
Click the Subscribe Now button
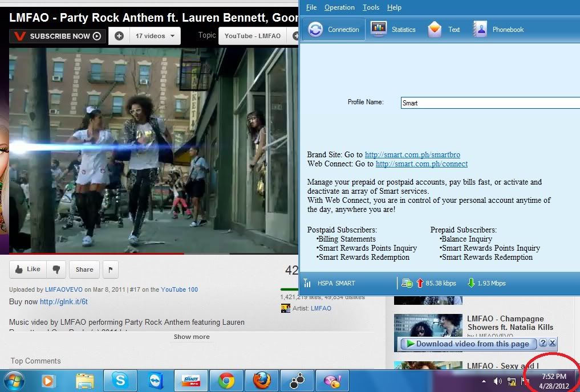coord(58,36)
